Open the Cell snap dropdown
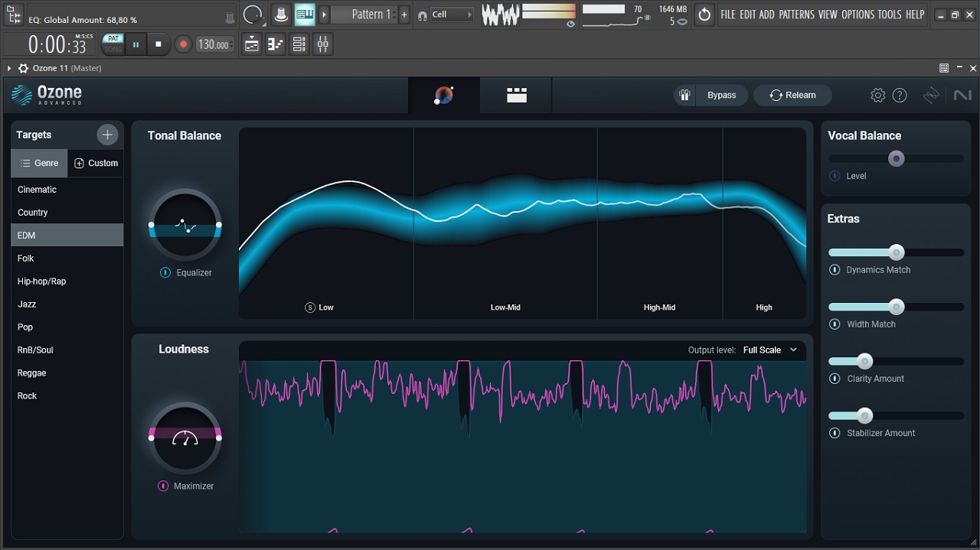 452,15
